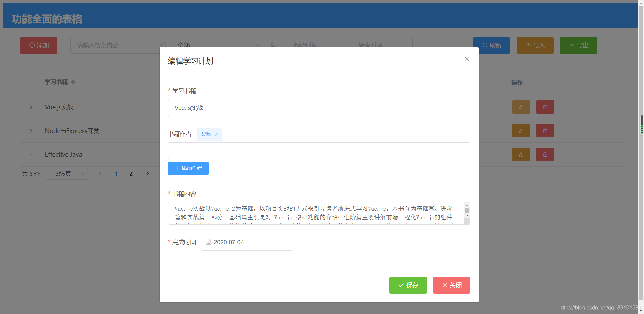
Task: Edit the Node与Express开发 row
Action: [x=521, y=131]
